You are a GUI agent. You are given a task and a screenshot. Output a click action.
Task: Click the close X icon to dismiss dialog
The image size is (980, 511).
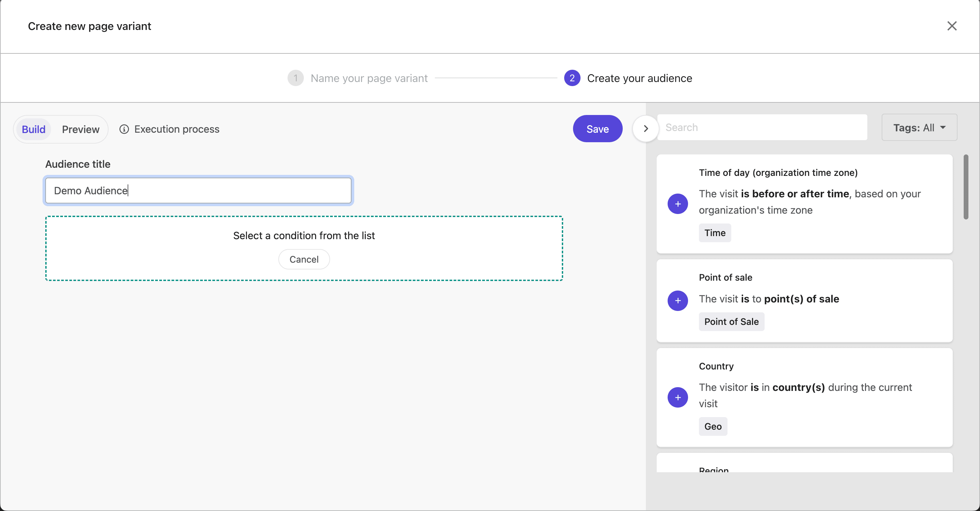[x=953, y=27]
